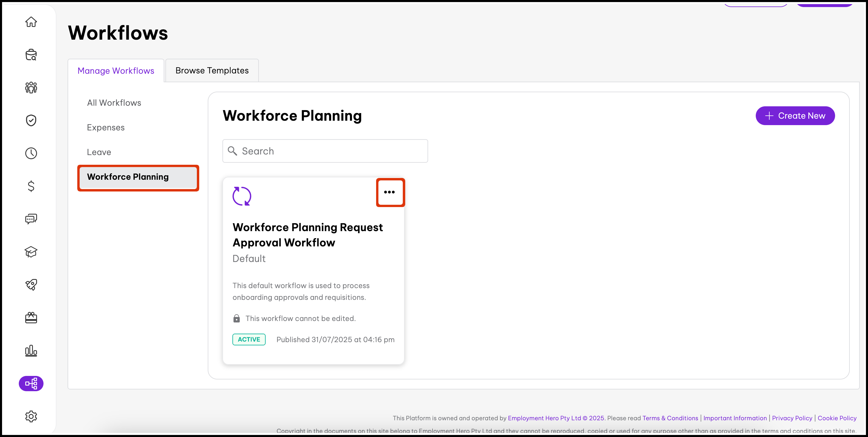Open the Reports bar chart icon
Screen dimensions: 868x437
click(x=31, y=350)
